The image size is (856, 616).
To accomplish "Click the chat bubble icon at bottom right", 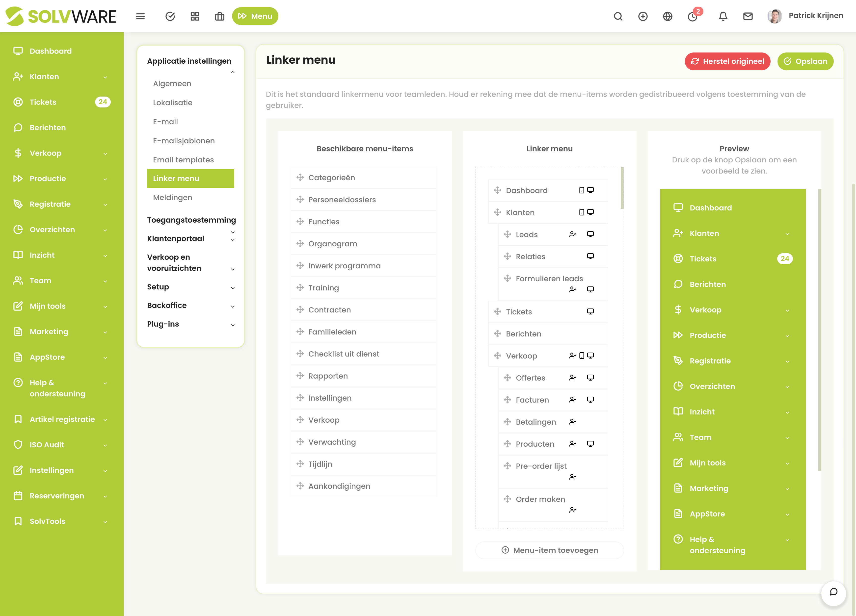I will [833, 592].
